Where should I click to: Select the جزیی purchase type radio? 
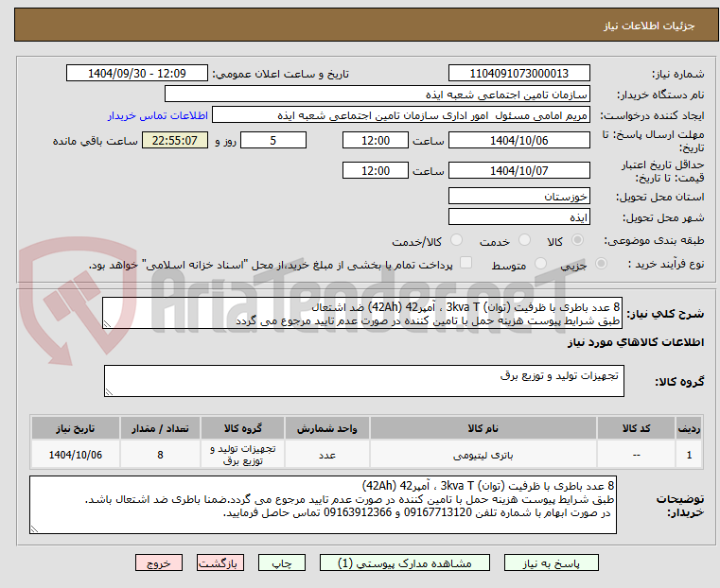[x=601, y=263]
